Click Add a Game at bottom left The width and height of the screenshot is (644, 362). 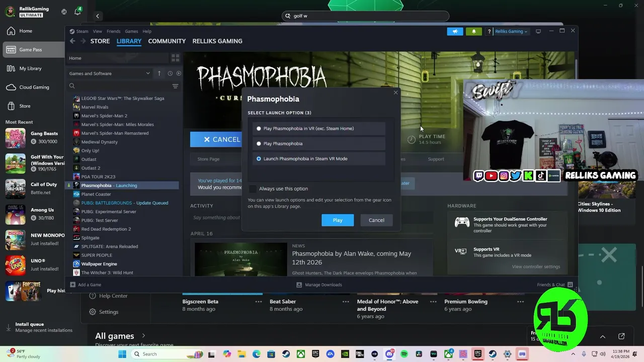tap(86, 285)
